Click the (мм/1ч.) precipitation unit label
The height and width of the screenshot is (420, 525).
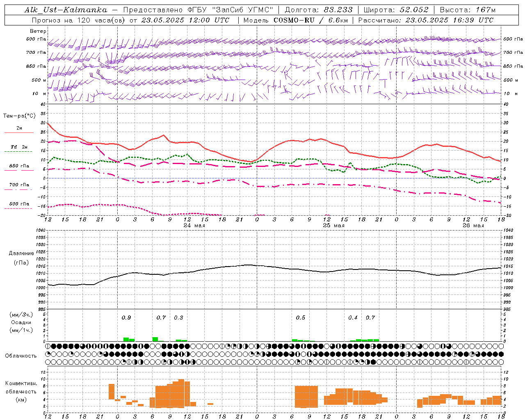click(x=21, y=330)
